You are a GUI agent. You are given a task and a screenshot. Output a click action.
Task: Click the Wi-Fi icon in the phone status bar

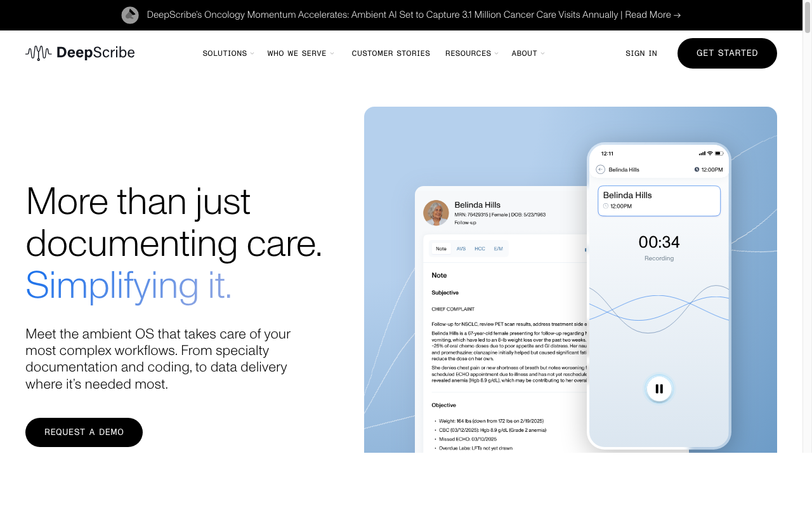709,153
